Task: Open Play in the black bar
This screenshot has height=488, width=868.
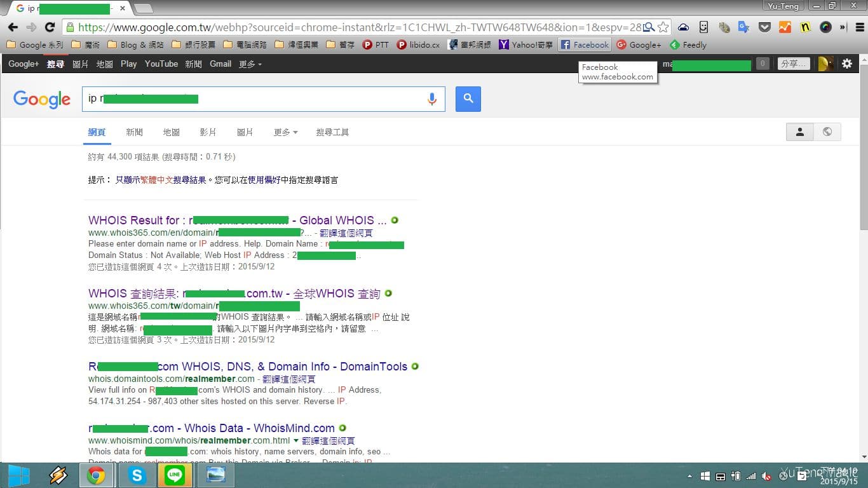Action: [x=129, y=64]
